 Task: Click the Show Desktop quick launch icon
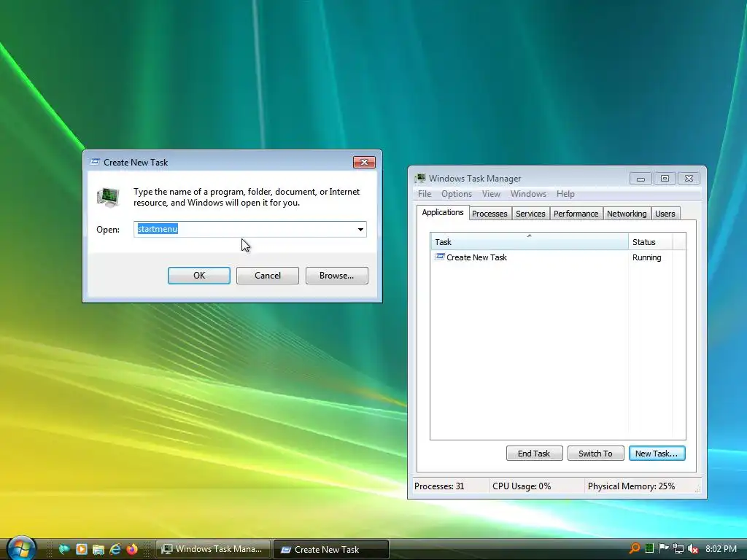(64, 549)
